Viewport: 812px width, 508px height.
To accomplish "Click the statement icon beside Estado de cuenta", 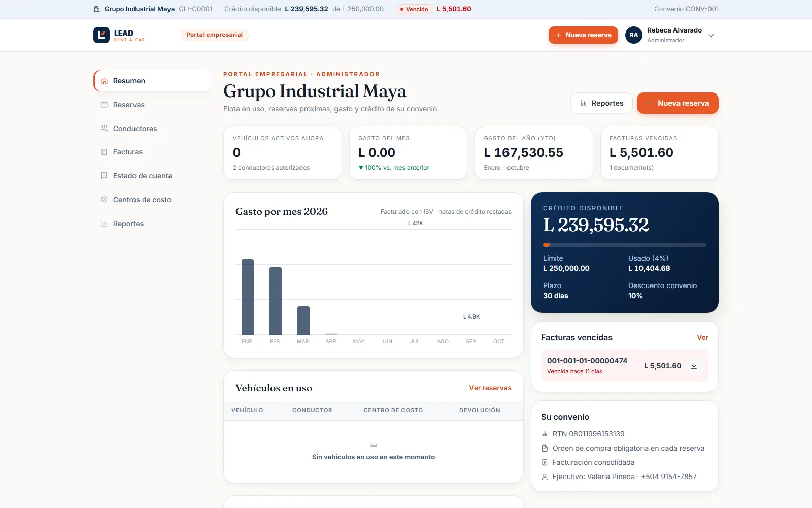I will 104,176.
